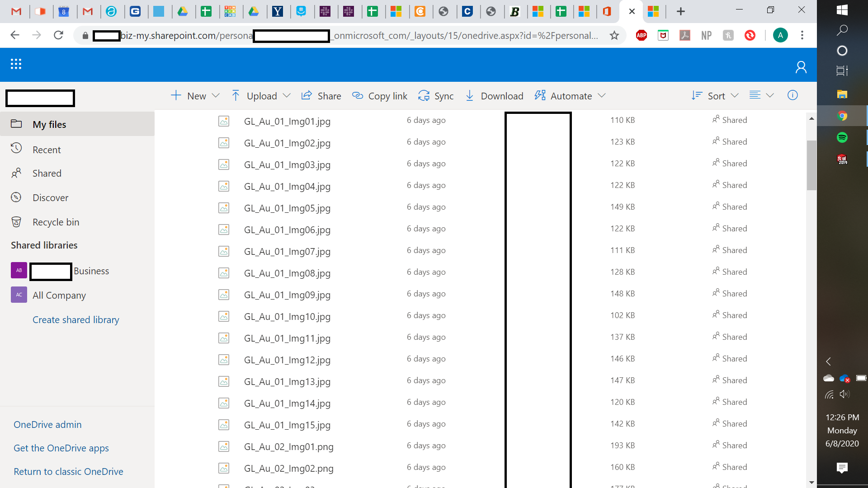Click the account profile icon top right
Viewport: 868px width, 488px height.
coord(801,66)
